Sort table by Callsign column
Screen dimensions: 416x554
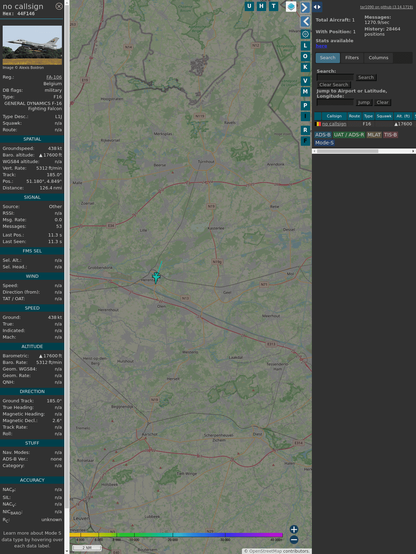[334, 116]
